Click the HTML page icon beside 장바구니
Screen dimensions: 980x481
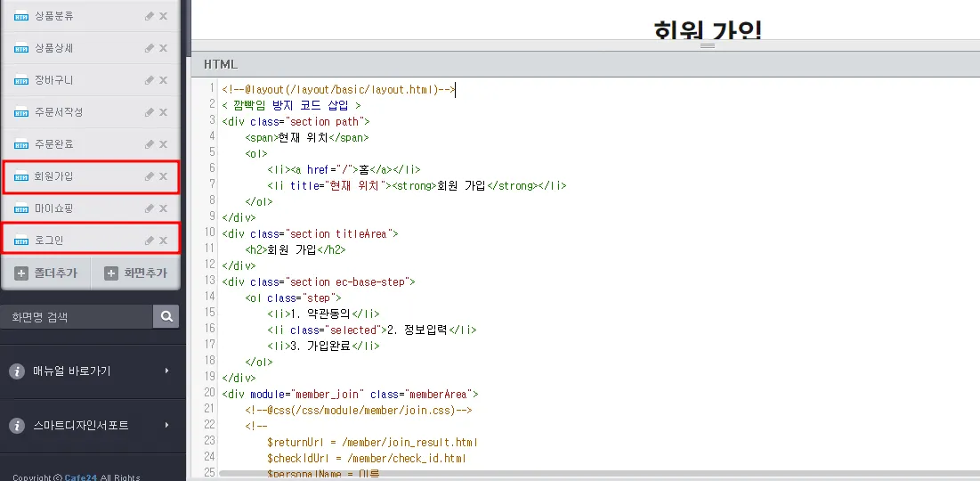click(x=22, y=81)
